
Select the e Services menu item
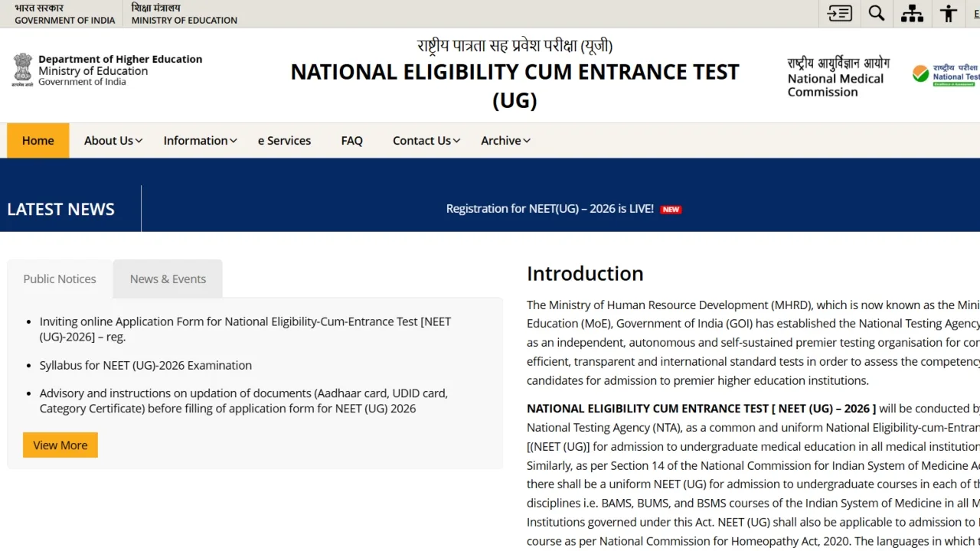coord(284,140)
